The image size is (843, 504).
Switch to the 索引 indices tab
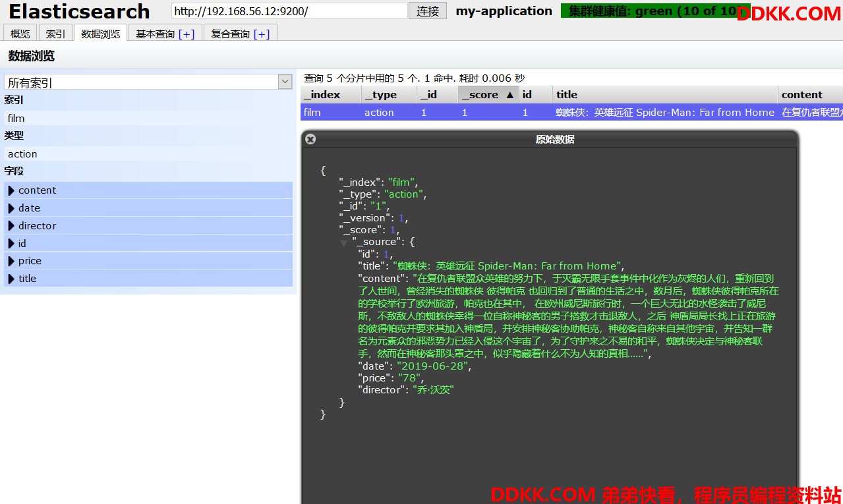(55, 34)
